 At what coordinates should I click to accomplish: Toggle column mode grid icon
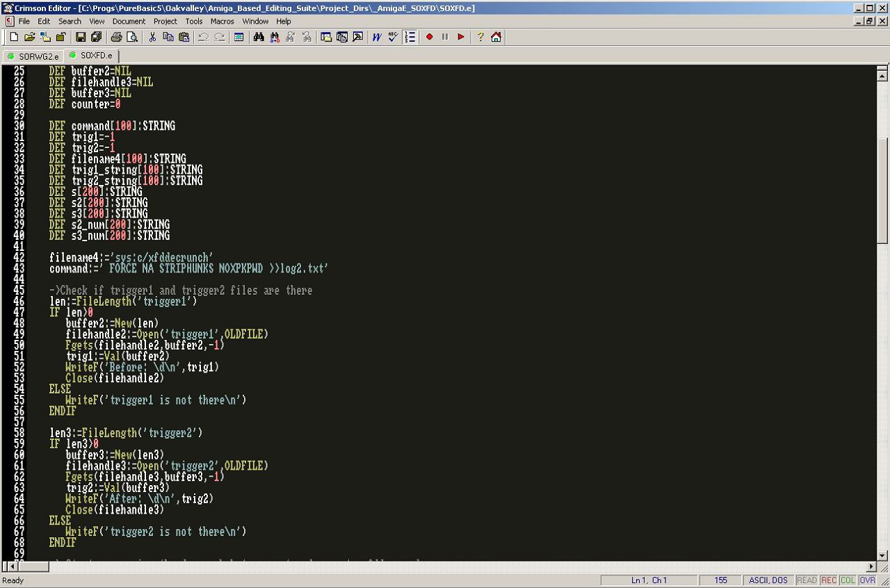[238, 38]
